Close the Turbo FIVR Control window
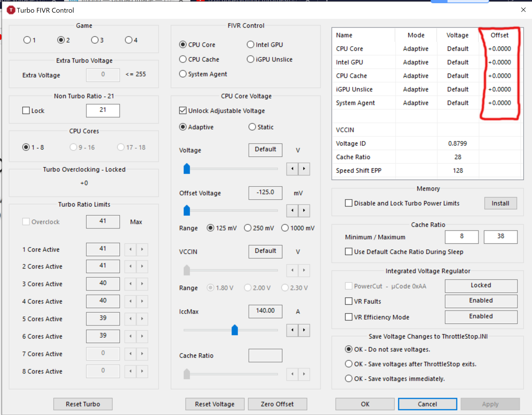Image resolution: width=532 pixels, height=415 pixels. tap(523, 10)
